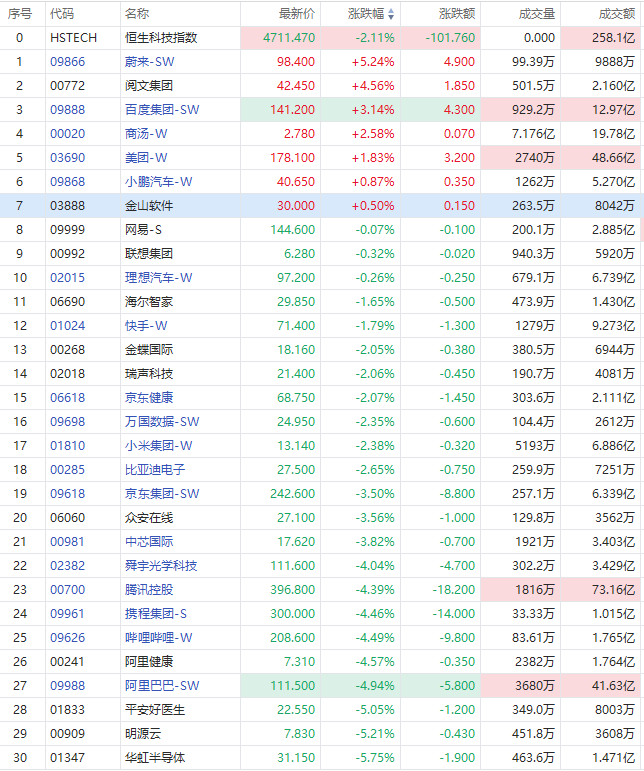Open stock link 哔哩哔哩-W
The width and height of the screenshot is (644, 771).
pos(158,638)
